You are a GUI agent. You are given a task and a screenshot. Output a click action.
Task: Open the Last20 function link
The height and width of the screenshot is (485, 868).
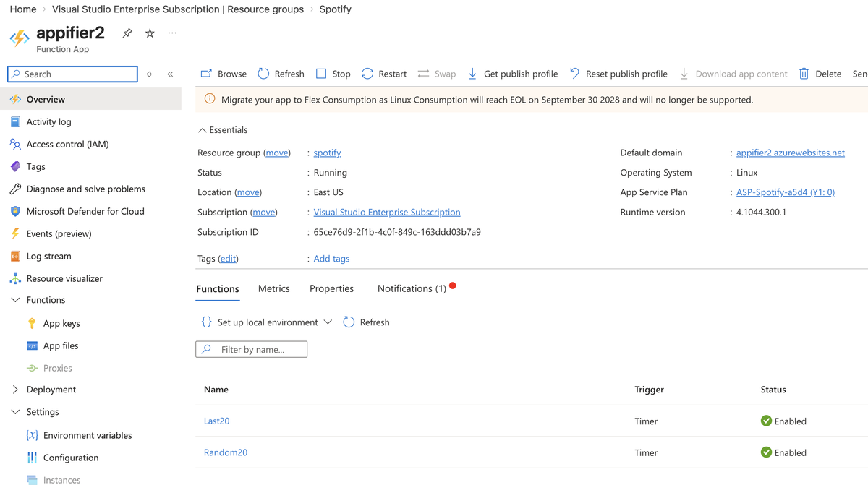pyautogui.click(x=216, y=421)
